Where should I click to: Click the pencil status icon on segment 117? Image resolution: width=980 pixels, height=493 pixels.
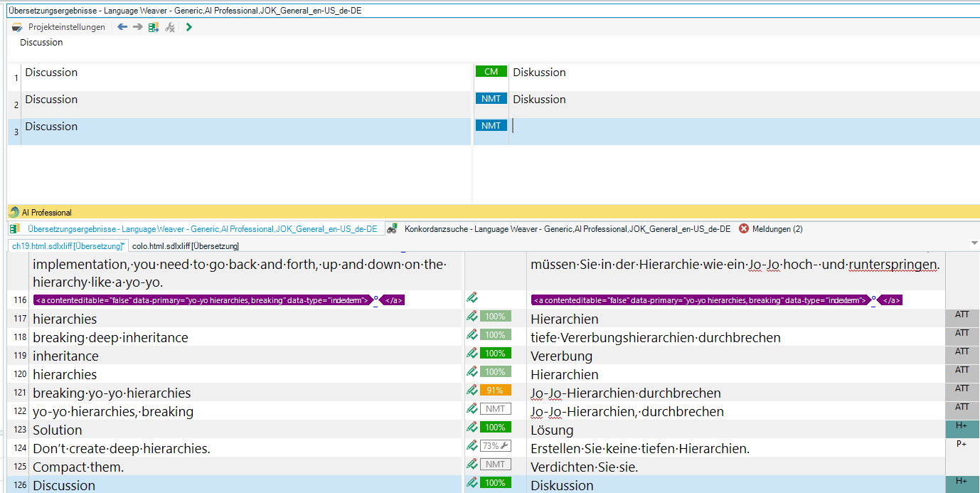tap(472, 317)
